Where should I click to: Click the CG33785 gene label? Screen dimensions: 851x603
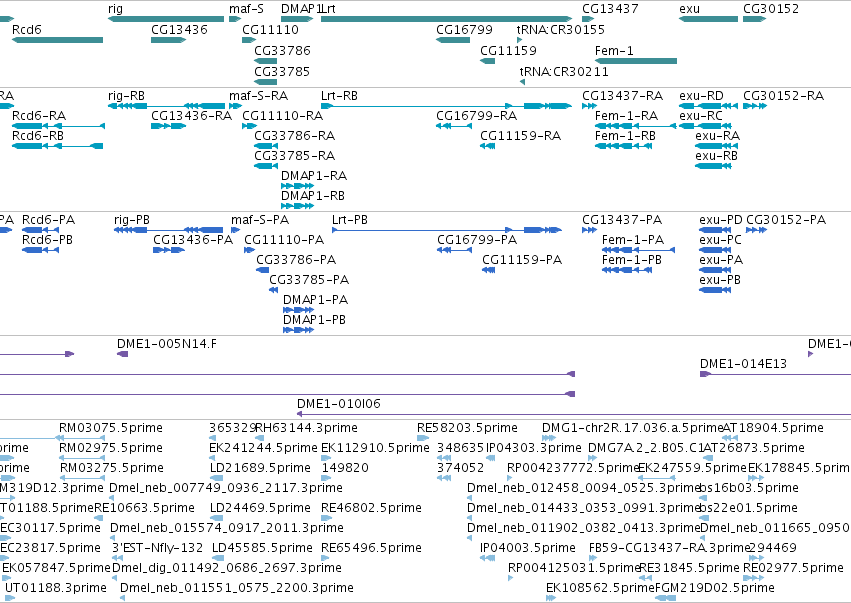coord(282,71)
